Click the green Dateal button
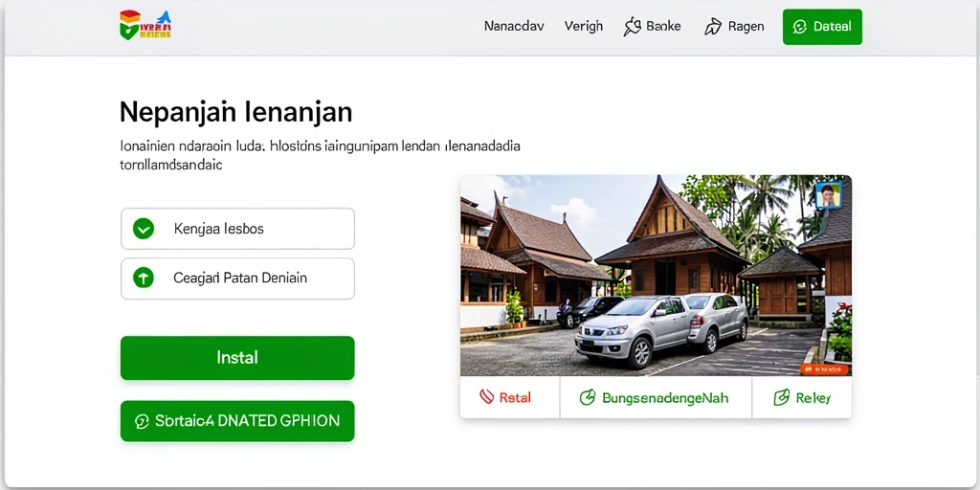980x490 pixels. point(822,27)
